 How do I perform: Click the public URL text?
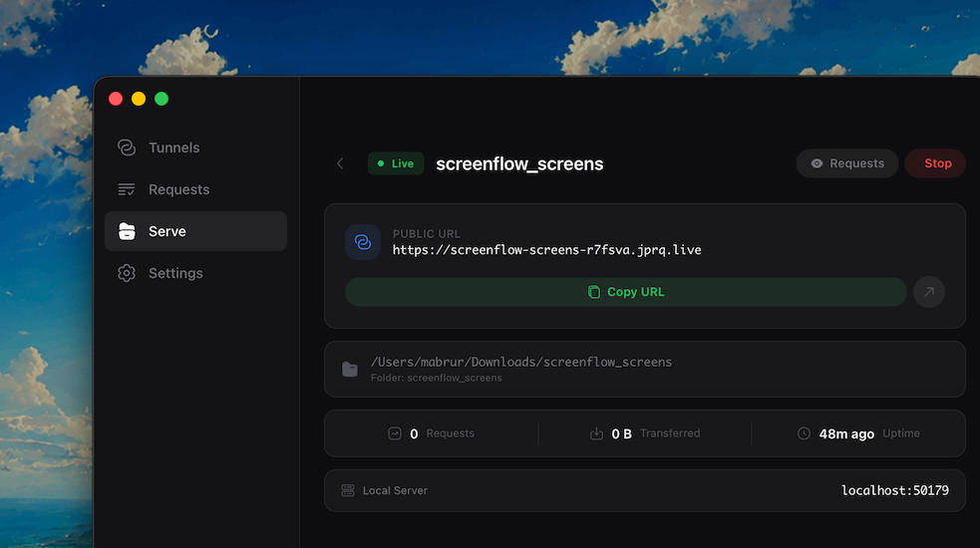[x=547, y=250]
